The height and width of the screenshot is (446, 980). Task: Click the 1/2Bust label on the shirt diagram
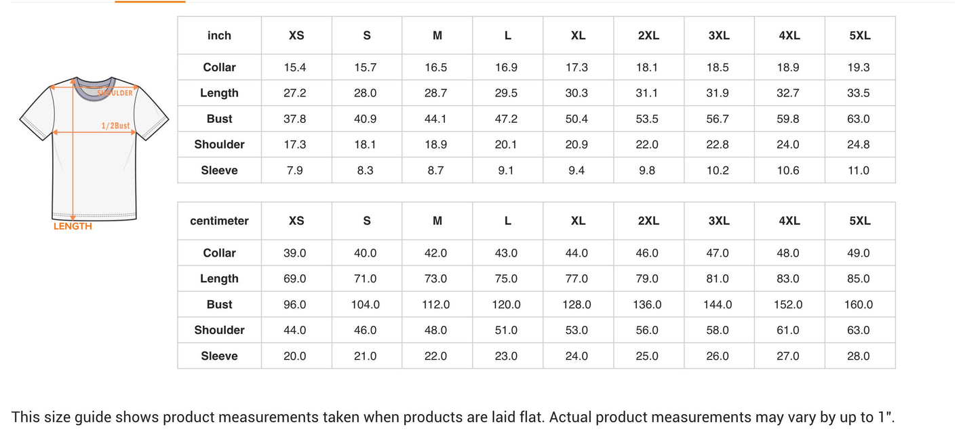[115, 126]
